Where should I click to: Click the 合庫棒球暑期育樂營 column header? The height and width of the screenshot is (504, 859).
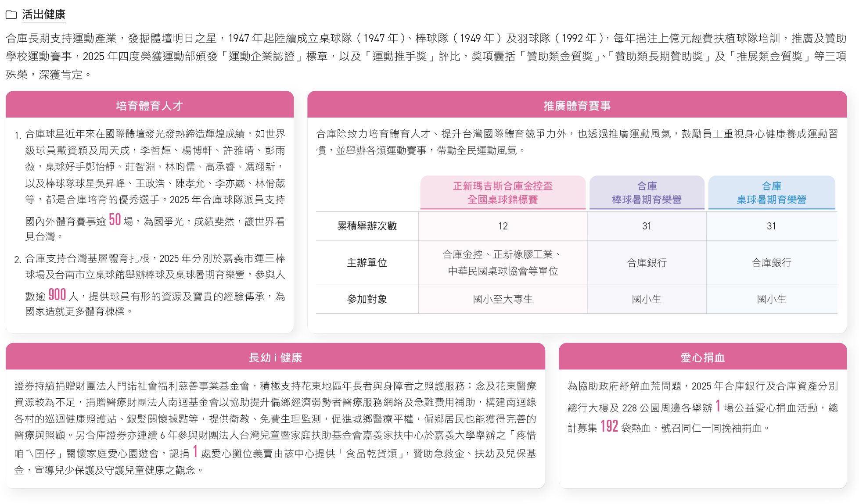coord(647,193)
